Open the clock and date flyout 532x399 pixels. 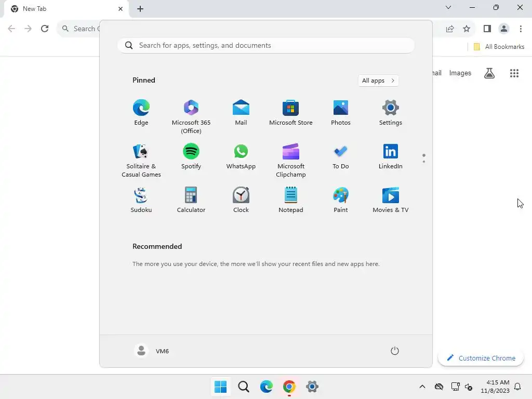click(x=495, y=387)
